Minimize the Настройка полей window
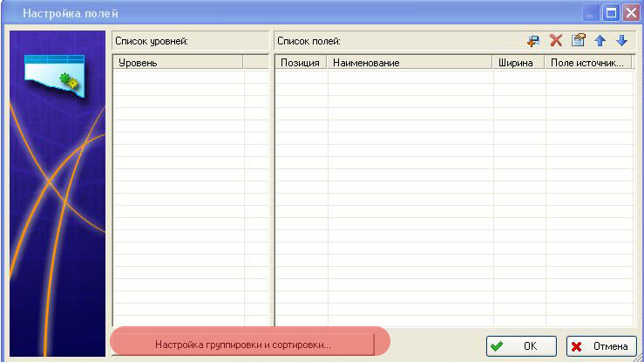This screenshot has height=362, width=644. [x=591, y=13]
